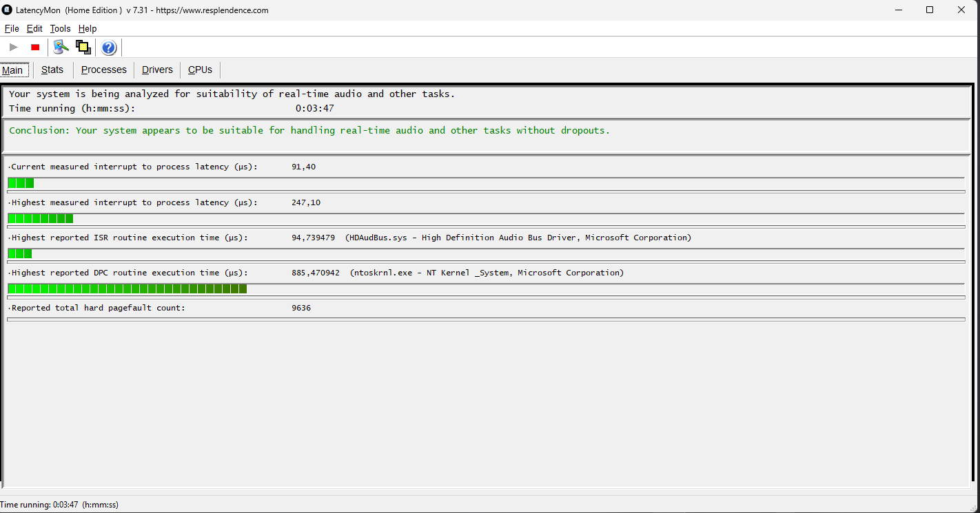Click the highest DPC routine execution time bar
The image size is (980, 513).
127,289
